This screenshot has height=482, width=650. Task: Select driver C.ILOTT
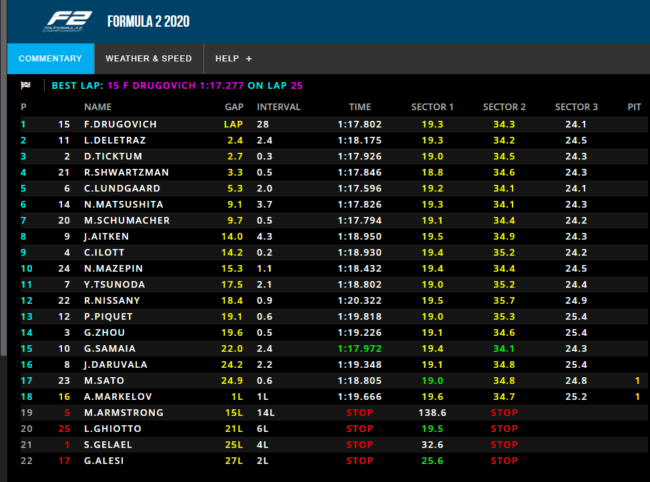point(104,252)
